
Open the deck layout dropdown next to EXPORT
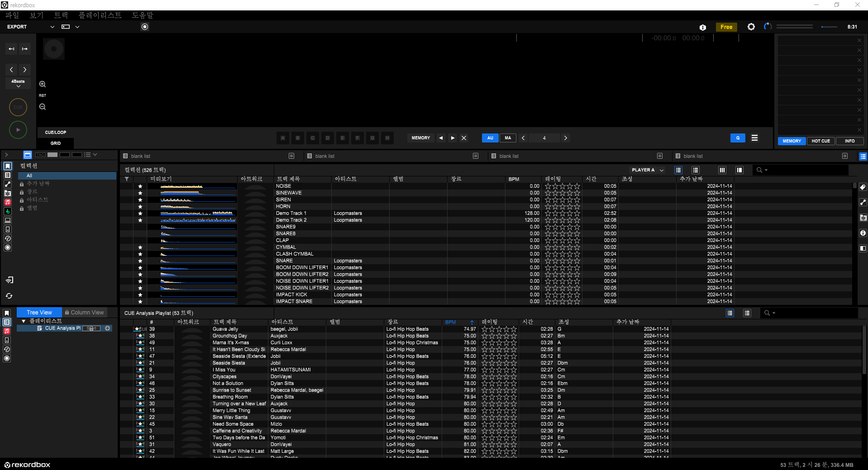(77, 27)
